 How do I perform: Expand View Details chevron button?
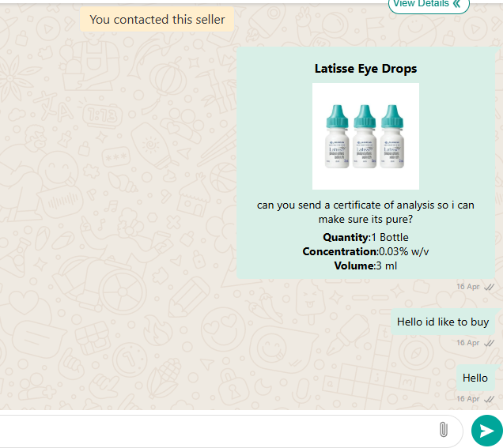tap(429, 5)
